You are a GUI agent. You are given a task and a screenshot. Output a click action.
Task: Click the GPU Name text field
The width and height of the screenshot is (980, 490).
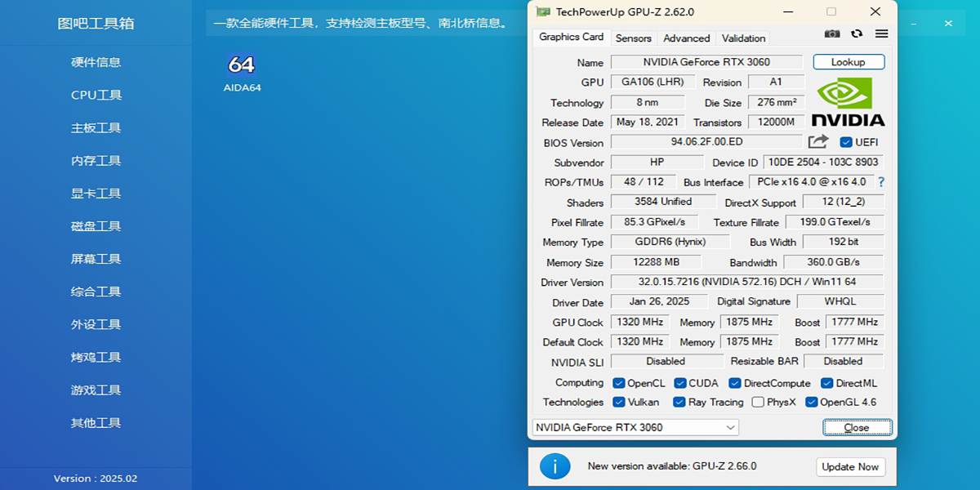tap(706, 62)
